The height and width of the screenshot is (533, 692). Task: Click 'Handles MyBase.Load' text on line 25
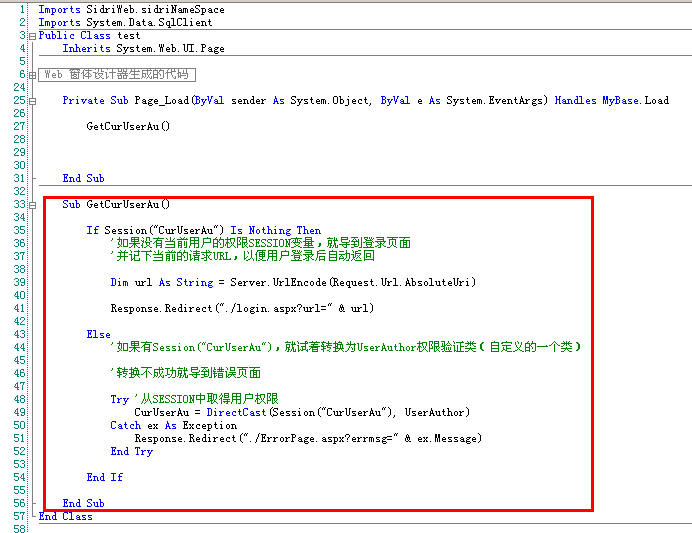(x=612, y=100)
